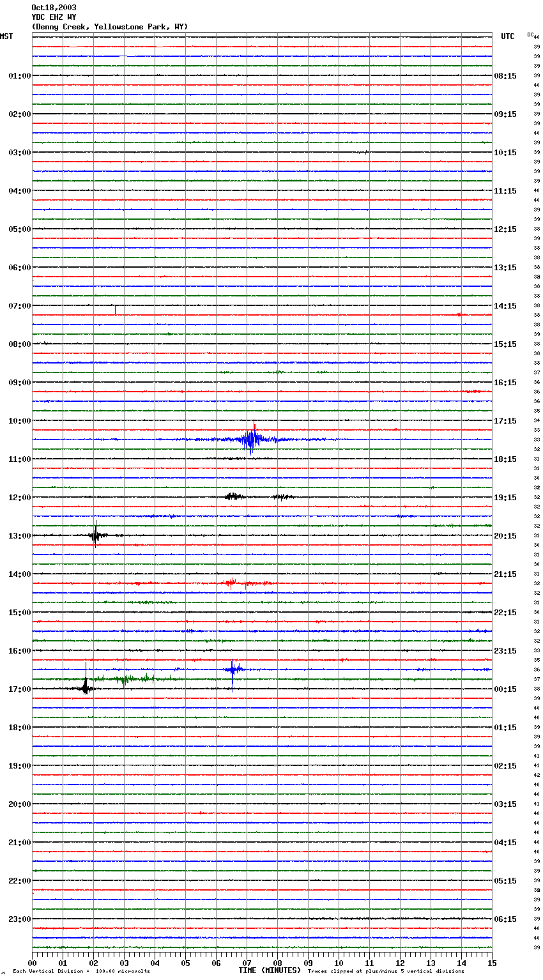
Task: Select the 02:00 MST time label
Action: point(20,114)
